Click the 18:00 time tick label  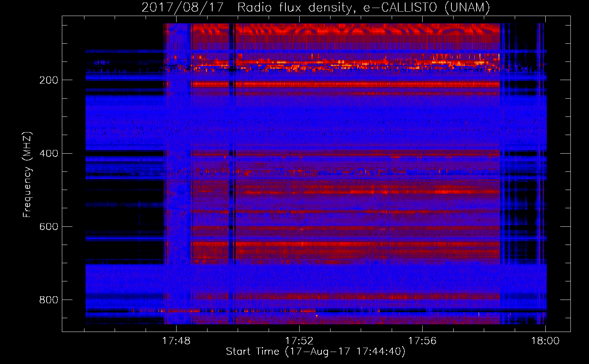(545, 341)
